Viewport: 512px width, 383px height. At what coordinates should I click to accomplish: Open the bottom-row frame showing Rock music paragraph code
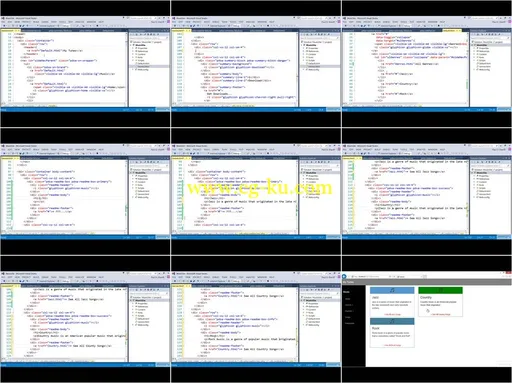(x=256, y=319)
